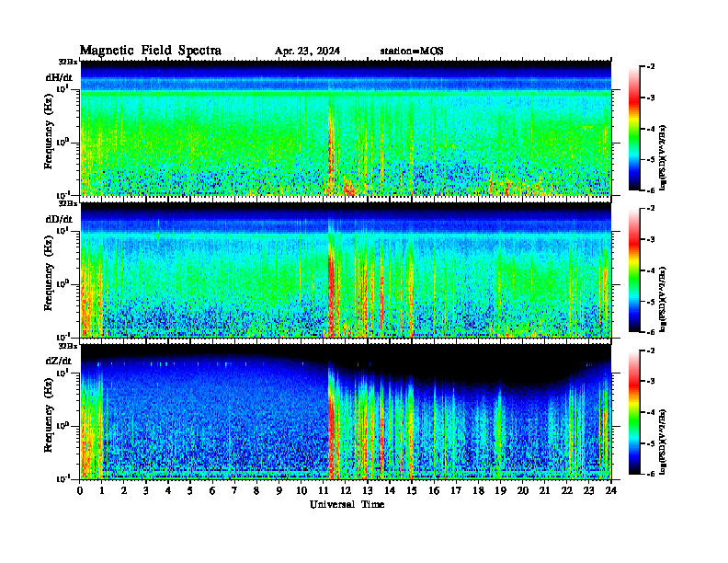The image size is (728, 563).
Task: Click the dD/dt spectrogram plot area
Action: click(x=346, y=270)
